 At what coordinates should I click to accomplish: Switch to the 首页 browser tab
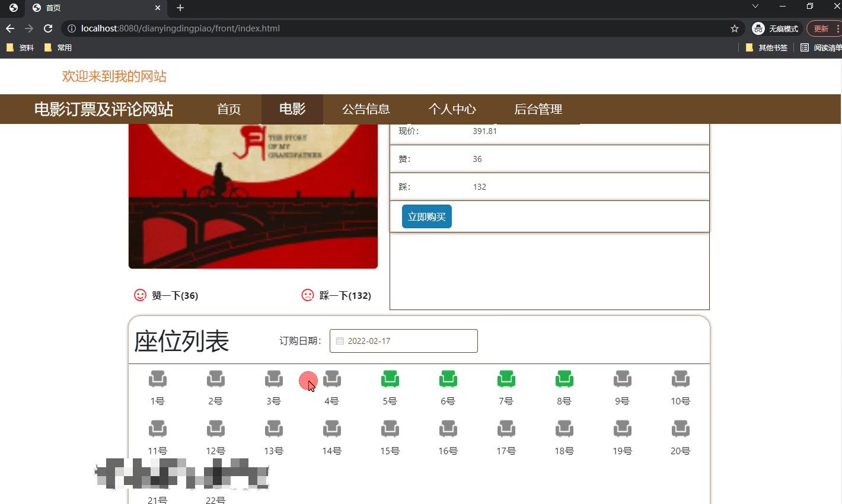click(95, 8)
